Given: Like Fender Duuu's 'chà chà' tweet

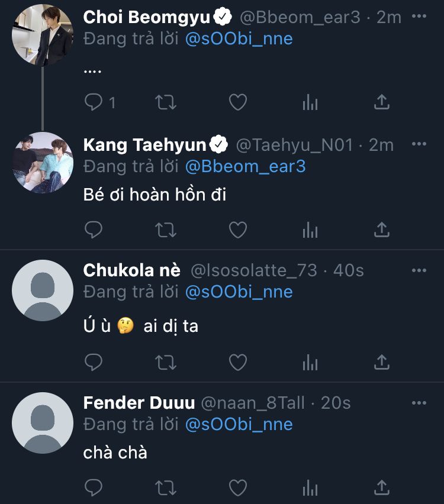Looking at the screenshot, I should click(x=237, y=488).
